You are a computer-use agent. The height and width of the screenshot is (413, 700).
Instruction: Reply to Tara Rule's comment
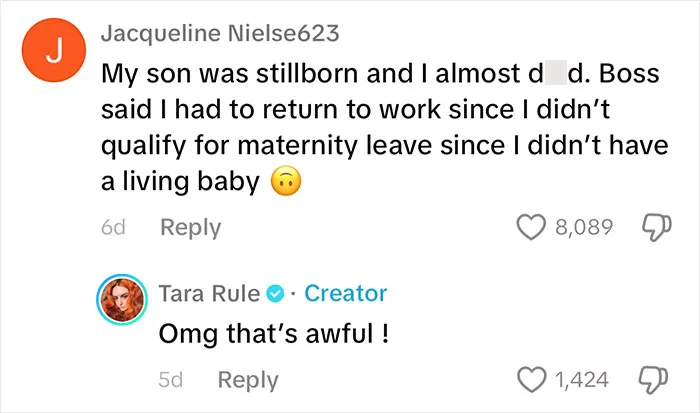tap(248, 380)
